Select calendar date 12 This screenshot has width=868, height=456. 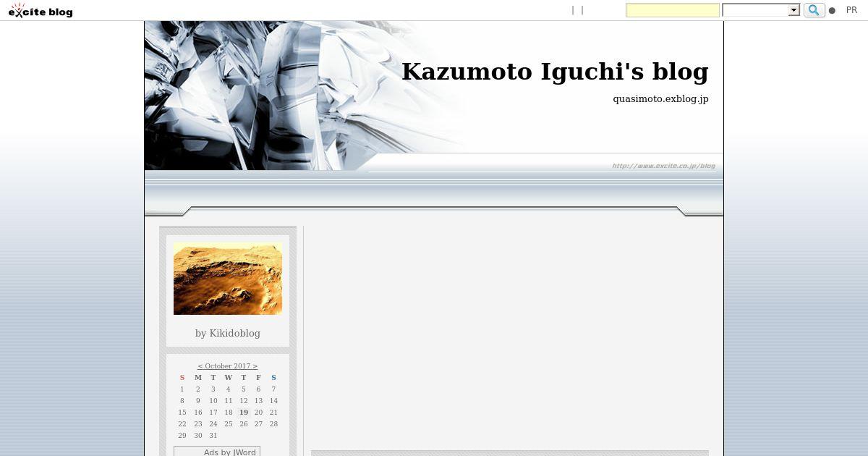[244, 401]
